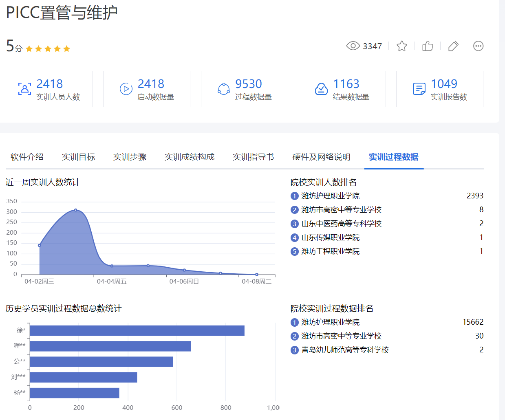The width and height of the screenshot is (505, 420).
Task: Click 青岛幼儿师范高等专科学校 in data ranking
Action: click(x=345, y=350)
